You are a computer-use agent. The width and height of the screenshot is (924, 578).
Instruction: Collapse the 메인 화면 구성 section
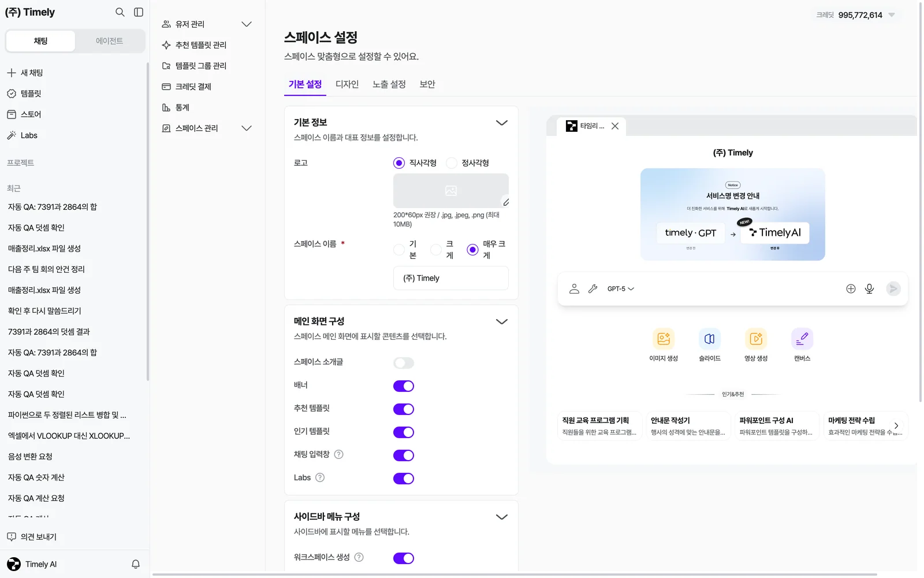[x=502, y=321]
